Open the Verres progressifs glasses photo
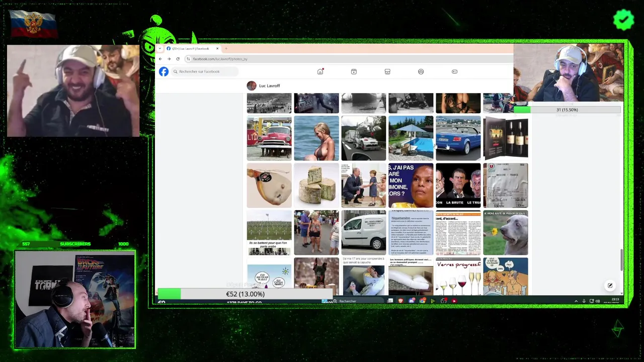644x362 pixels. point(458,277)
